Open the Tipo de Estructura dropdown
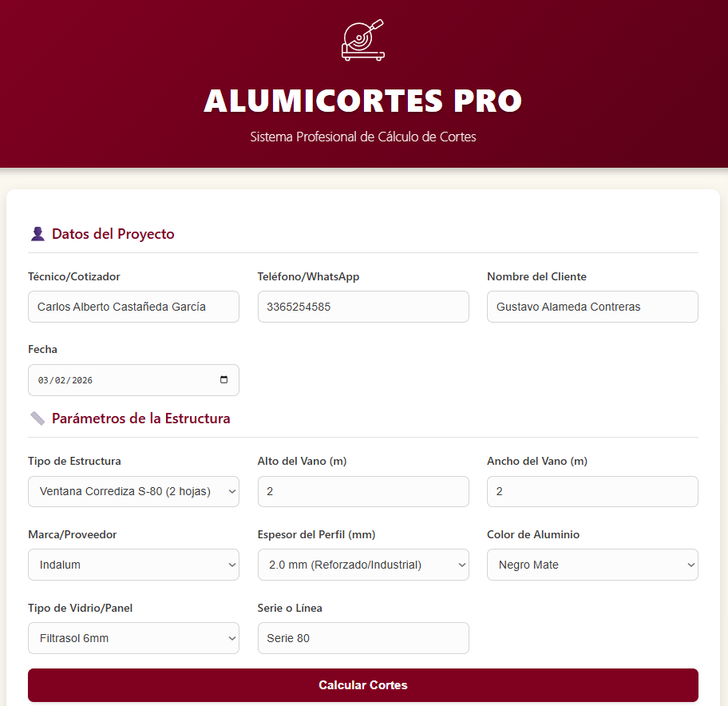This screenshot has height=706, width=728. pos(133,491)
